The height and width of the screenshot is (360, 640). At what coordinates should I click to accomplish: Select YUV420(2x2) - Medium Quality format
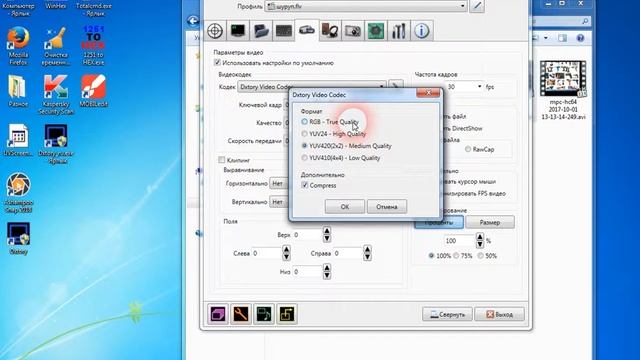point(304,146)
